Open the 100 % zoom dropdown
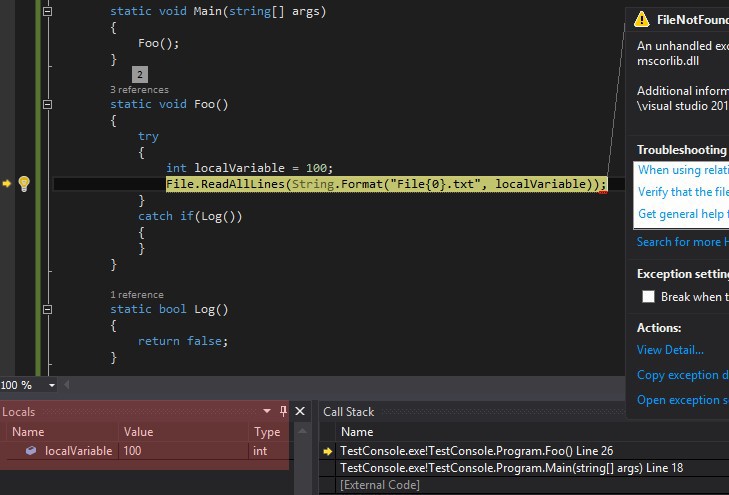The height and width of the screenshot is (495, 729). [52, 385]
